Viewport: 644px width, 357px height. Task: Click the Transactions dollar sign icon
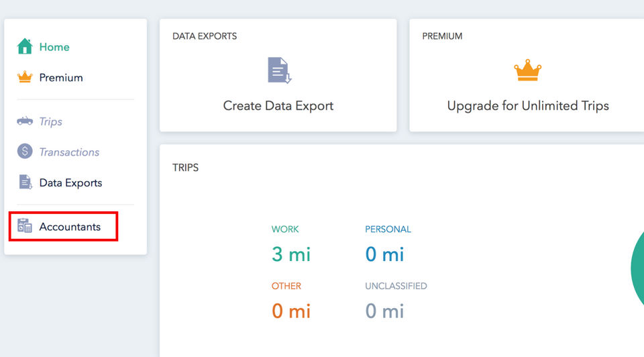25,152
